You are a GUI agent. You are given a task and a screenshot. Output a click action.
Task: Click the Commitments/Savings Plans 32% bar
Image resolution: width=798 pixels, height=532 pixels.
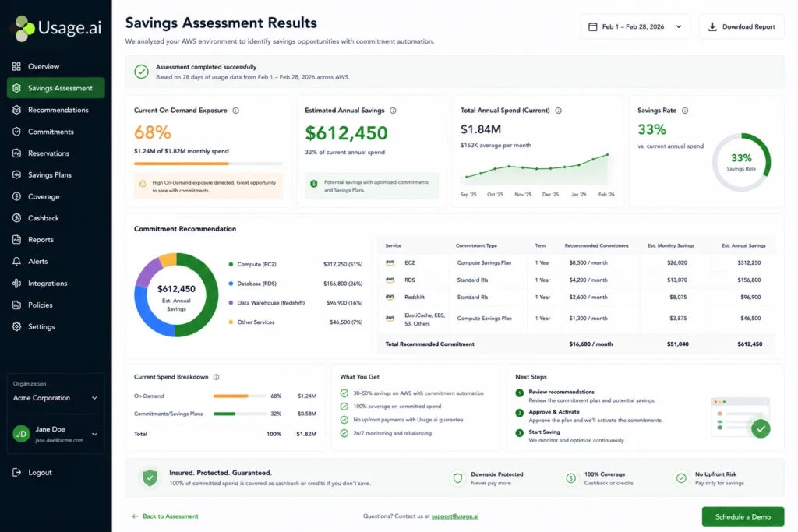(x=240, y=414)
